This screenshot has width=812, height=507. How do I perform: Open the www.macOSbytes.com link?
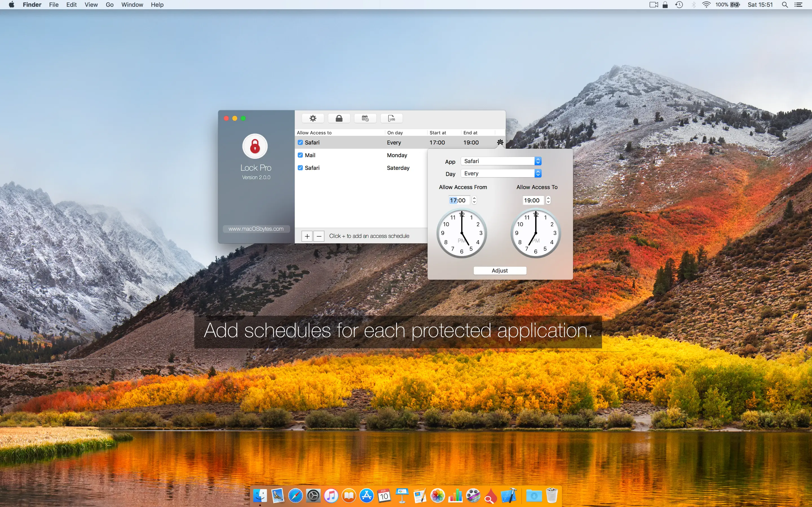coord(256,229)
